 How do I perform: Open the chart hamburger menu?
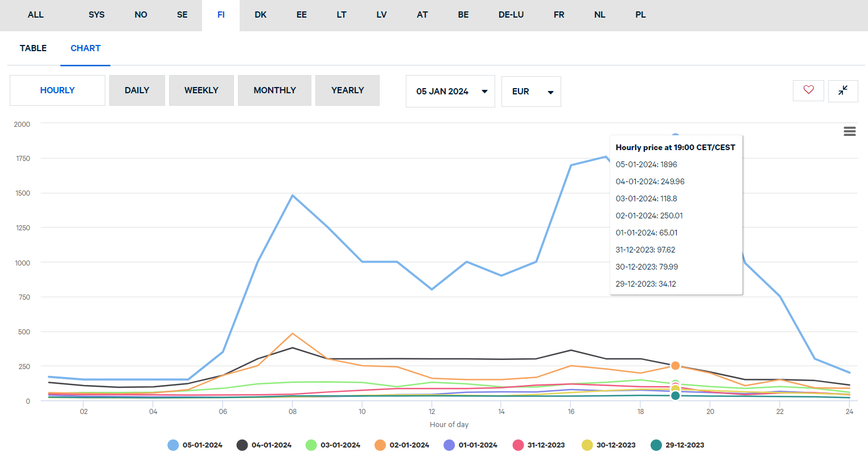click(849, 131)
